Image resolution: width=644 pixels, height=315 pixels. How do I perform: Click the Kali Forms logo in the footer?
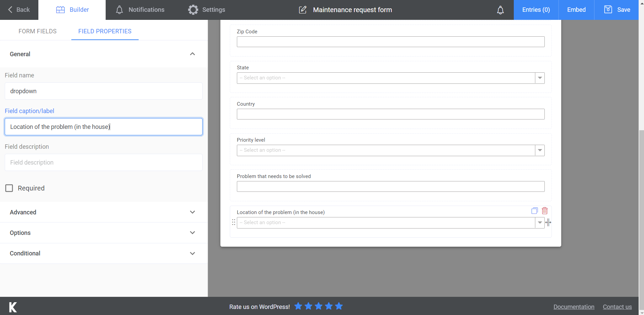12,306
